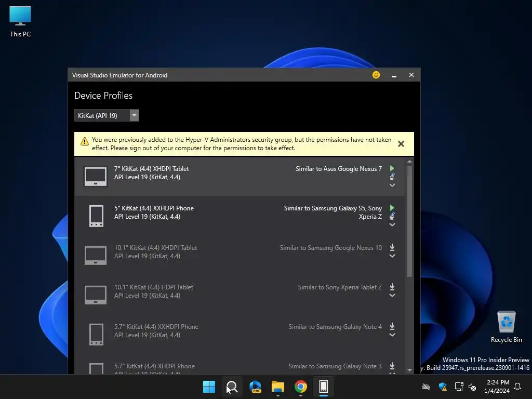Viewport: 532px width, 399px height.
Task: Expand details of 5" KitKat XXHDPI Phone
Action: point(392,224)
